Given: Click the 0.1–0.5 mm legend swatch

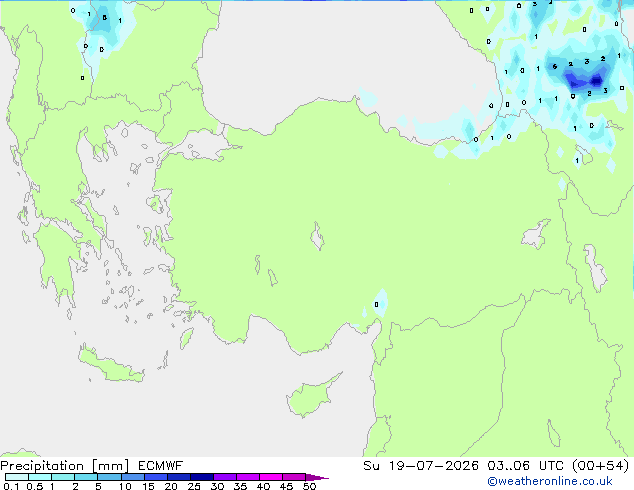Looking at the screenshot, I should coord(17,477).
